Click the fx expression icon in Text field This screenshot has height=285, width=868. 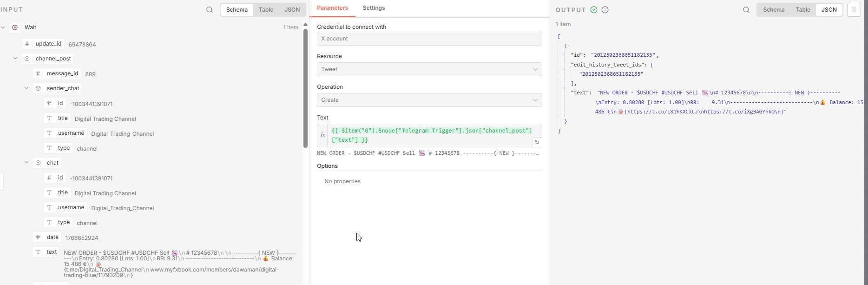coord(322,135)
